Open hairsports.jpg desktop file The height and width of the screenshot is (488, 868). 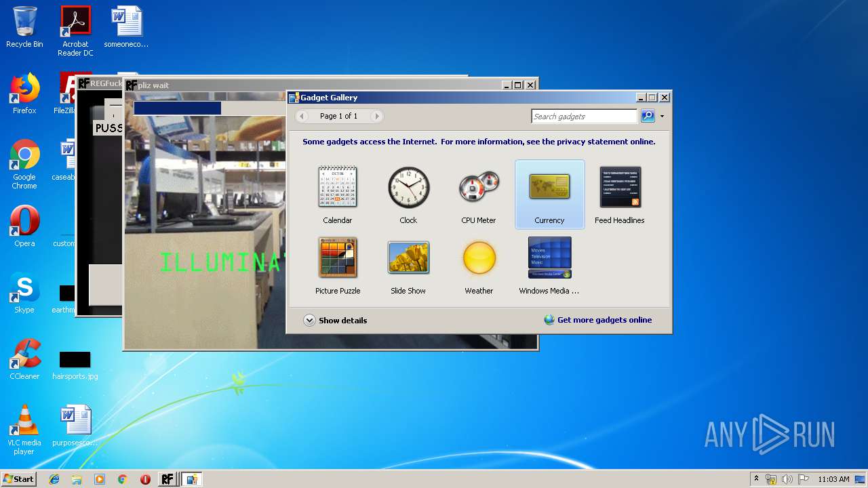[75, 365]
